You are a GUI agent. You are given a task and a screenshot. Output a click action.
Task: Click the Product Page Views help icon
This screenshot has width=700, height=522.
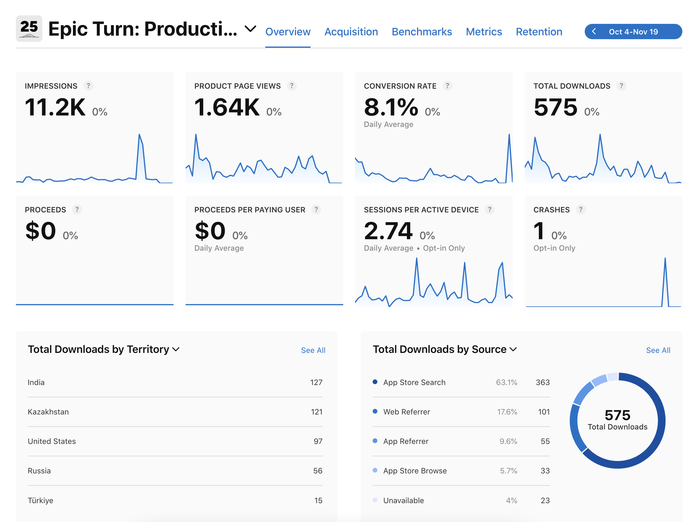(x=292, y=86)
